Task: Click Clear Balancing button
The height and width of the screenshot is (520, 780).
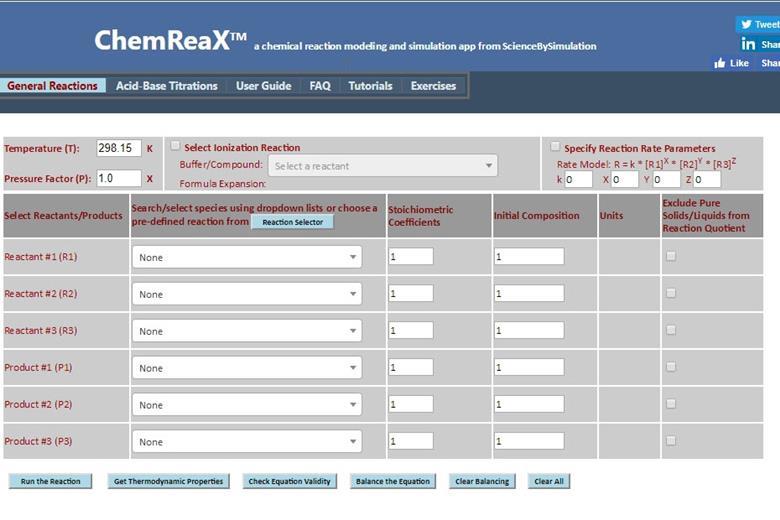Action: pyautogui.click(x=482, y=481)
